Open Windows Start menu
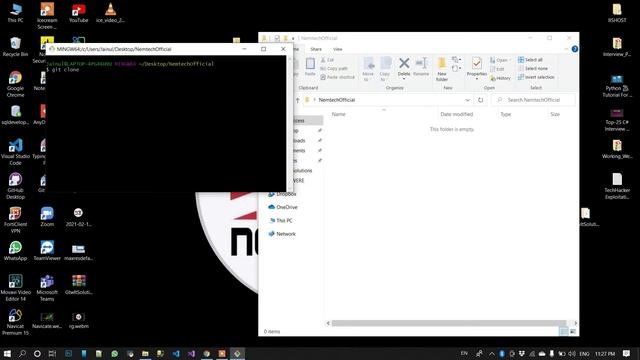Image resolution: width=640 pixels, height=360 pixels. [x=7, y=353]
